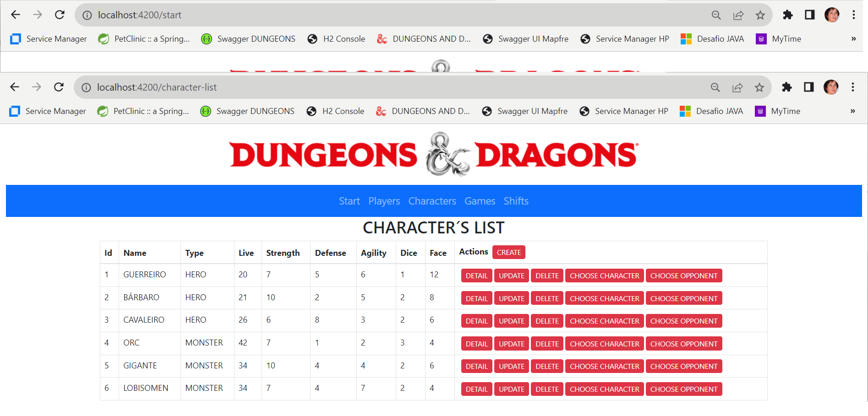Click CHOOSE CHARACTER for GIGANTE
This screenshot has height=416, width=868.
604,366
